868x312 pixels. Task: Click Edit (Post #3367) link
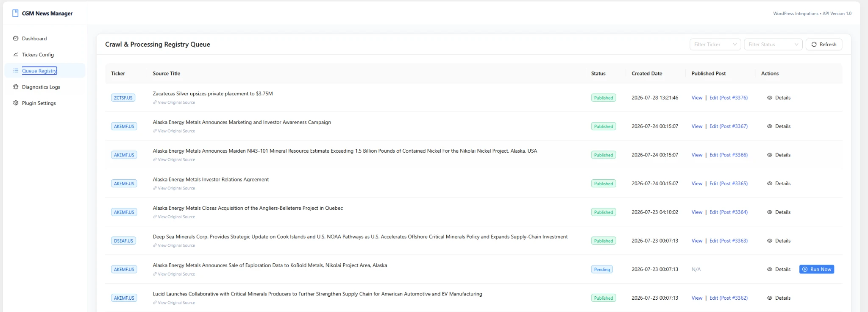coord(729,126)
